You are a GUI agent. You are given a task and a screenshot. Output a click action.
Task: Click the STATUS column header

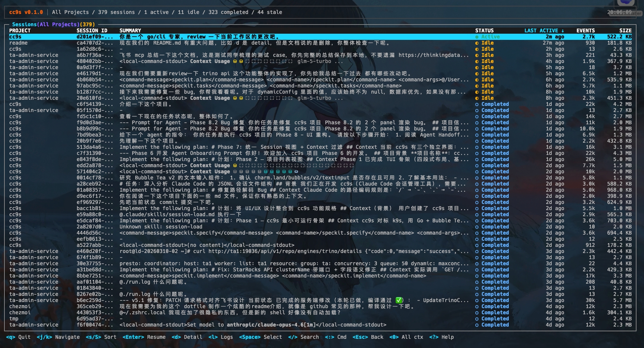point(484,31)
